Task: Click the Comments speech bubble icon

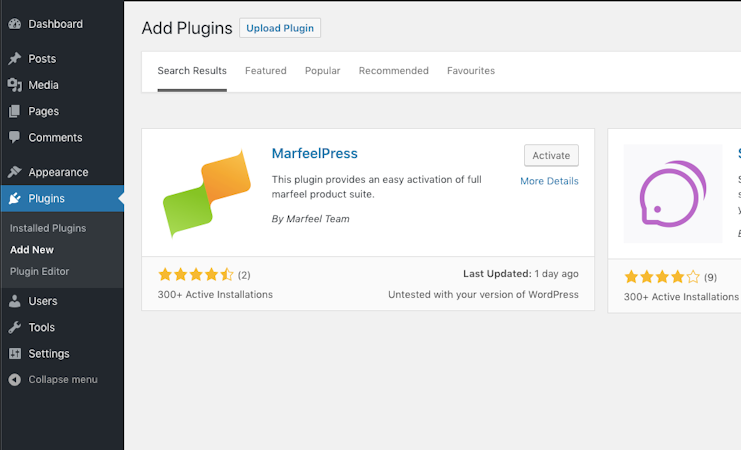Action: [x=15, y=137]
